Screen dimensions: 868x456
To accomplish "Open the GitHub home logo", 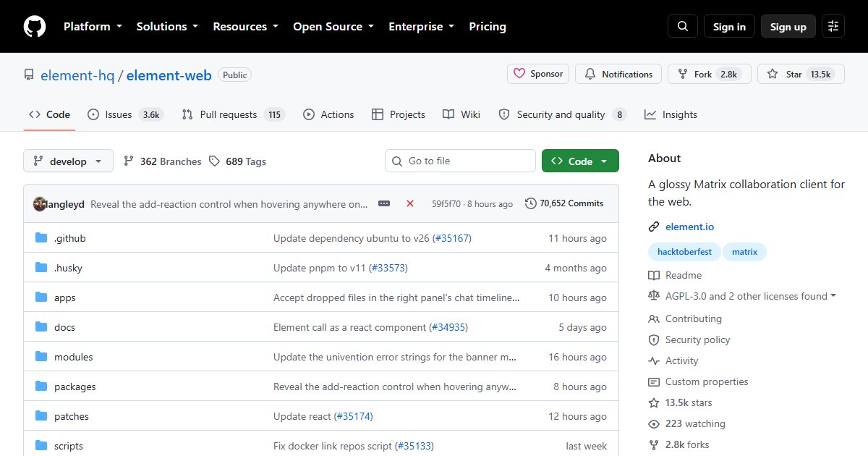I will coord(35,27).
